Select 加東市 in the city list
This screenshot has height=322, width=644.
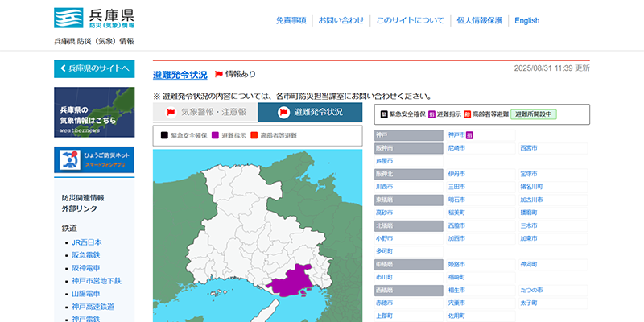[x=528, y=238]
